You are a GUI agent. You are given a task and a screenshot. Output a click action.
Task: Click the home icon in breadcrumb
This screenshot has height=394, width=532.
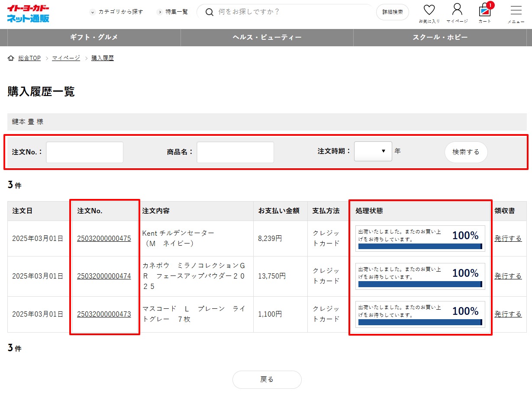(x=11, y=58)
